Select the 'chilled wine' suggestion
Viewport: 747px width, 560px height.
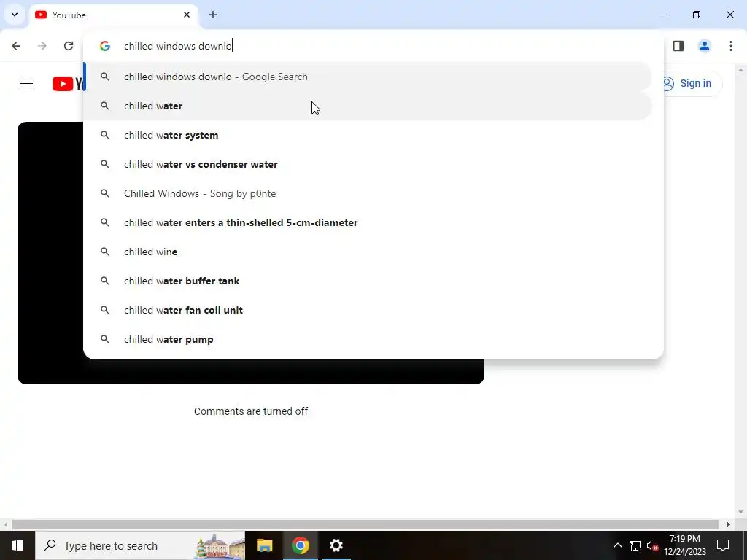[x=368, y=252]
